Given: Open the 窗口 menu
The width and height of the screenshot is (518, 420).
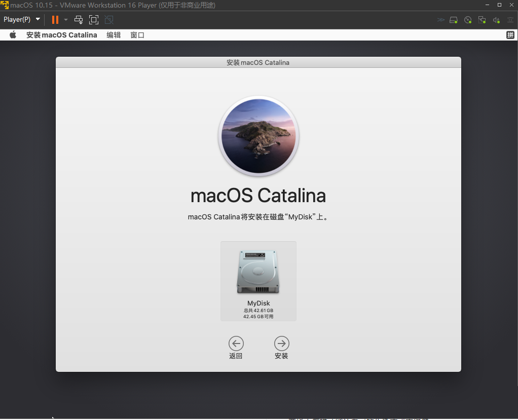Looking at the screenshot, I should pyautogui.click(x=137, y=35).
